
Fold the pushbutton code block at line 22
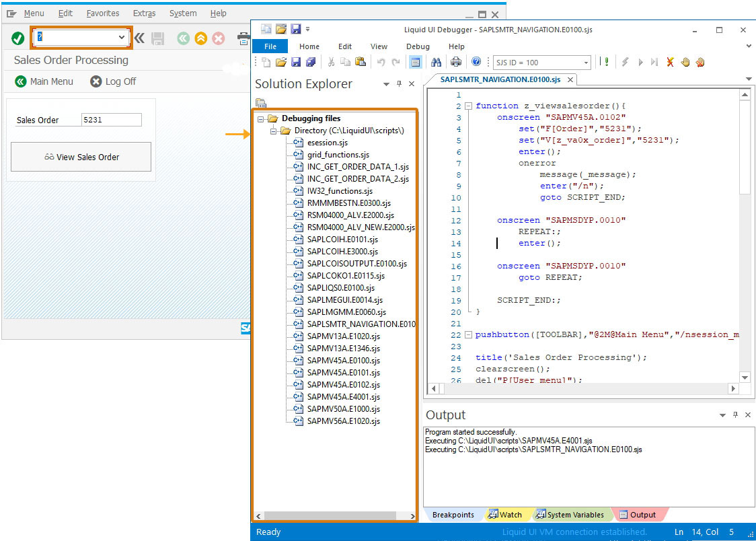(468, 334)
